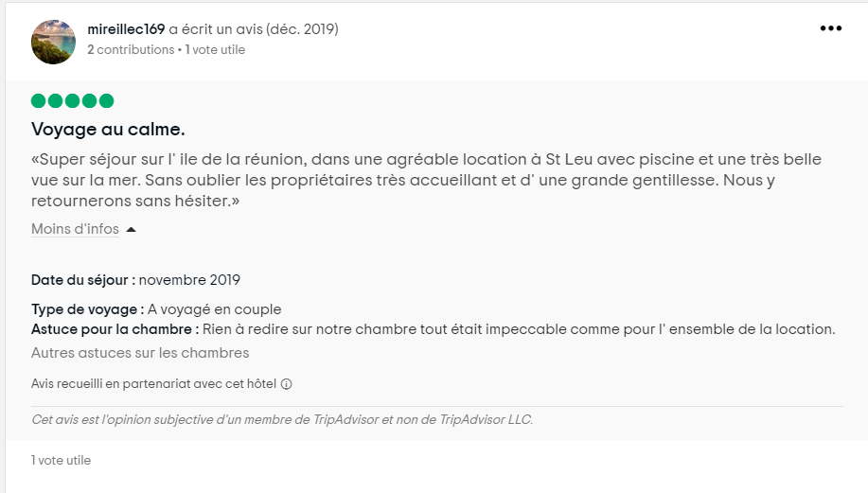The image size is (868, 493).
Task: Click the "Type de voyage" label
Action: coord(87,309)
